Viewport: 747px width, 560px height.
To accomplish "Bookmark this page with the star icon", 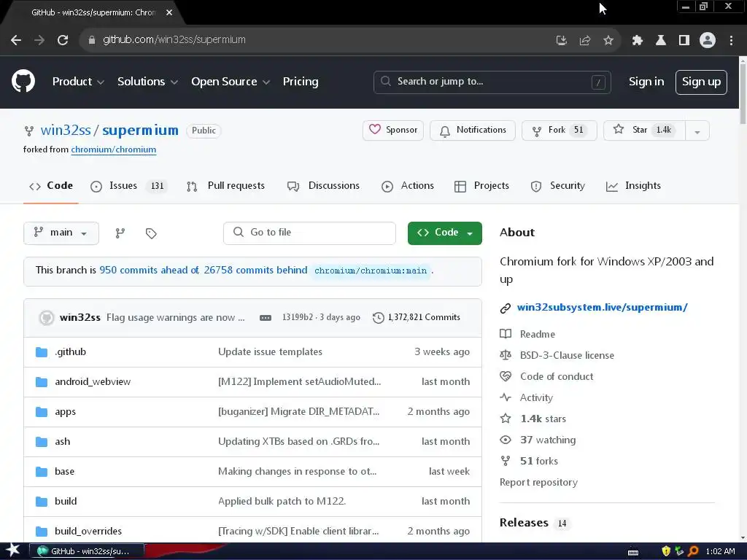I will pyautogui.click(x=608, y=40).
